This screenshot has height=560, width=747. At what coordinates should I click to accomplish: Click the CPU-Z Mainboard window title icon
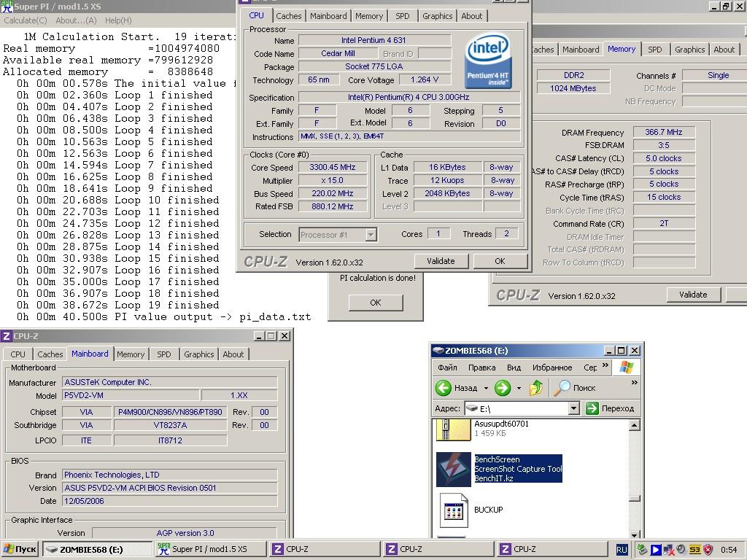(7, 336)
